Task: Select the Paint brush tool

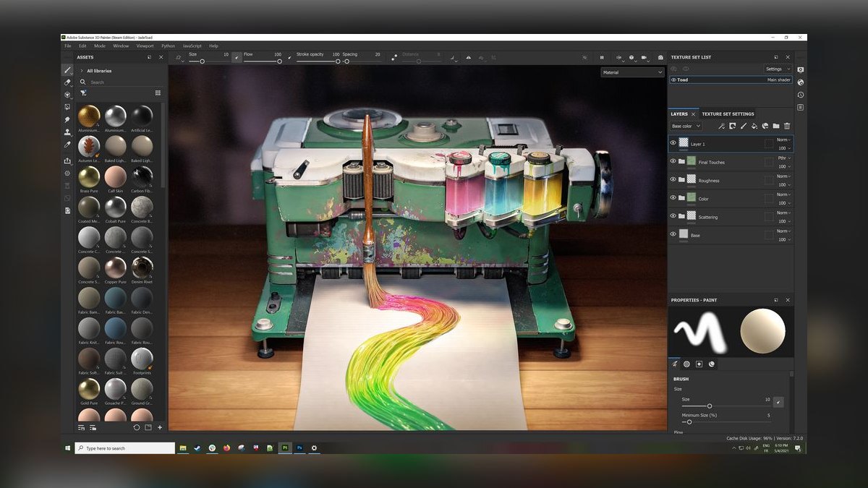Action: pos(67,70)
